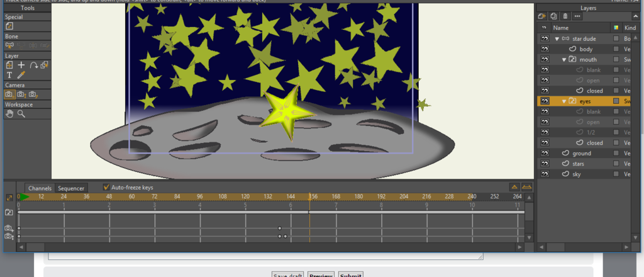Screen dimensions: 644x277
Task: Select the Track Camera tool
Action: pyautogui.click(x=9, y=94)
